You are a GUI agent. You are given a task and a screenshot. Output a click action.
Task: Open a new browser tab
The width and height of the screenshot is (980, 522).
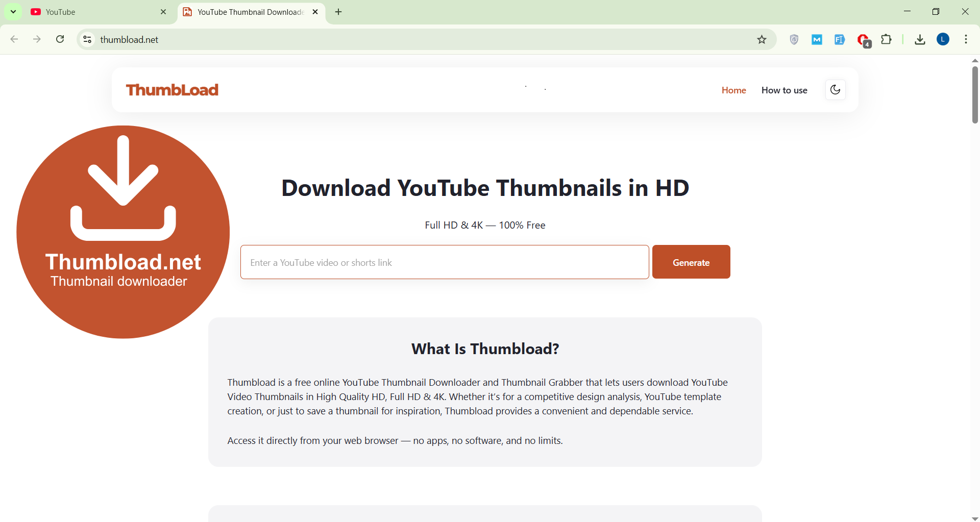click(x=338, y=12)
